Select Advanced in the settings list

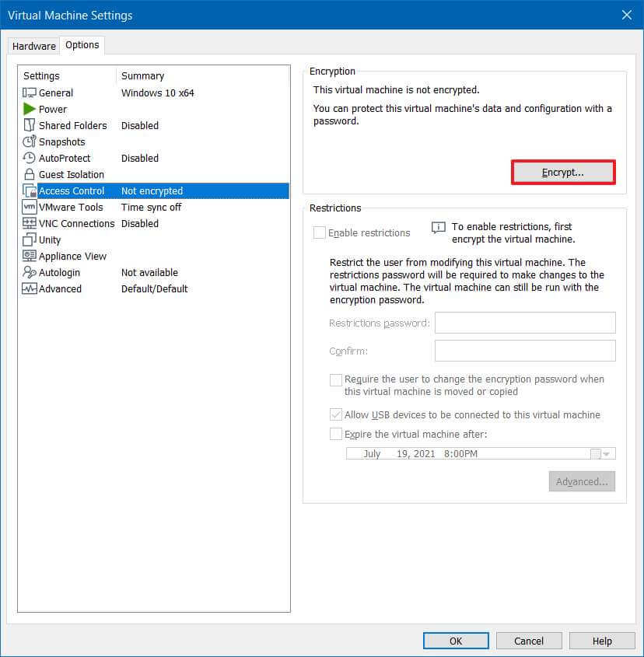(x=60, y=288)
